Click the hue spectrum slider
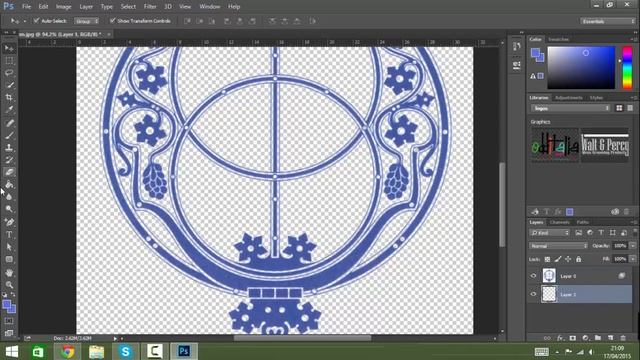The height and width of the screenshot is (360, 640). [x=627, y=68]
